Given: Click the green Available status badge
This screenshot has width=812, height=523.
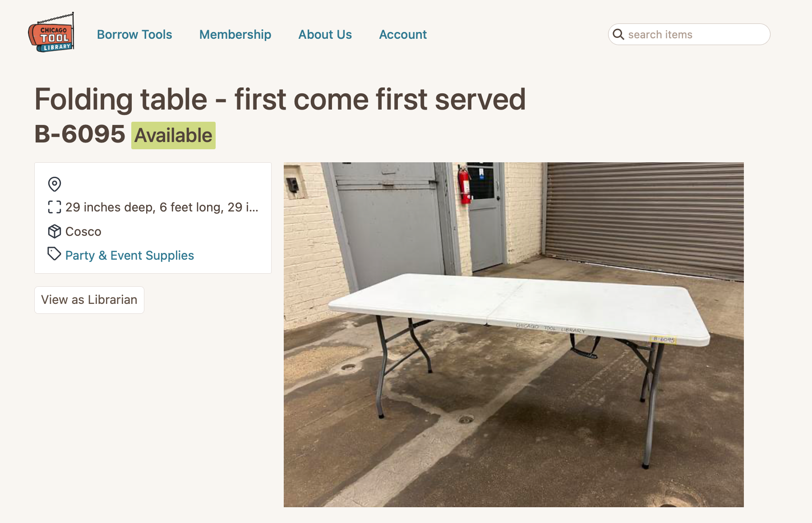Looking at the screenshot, I should tap(173, 135).
